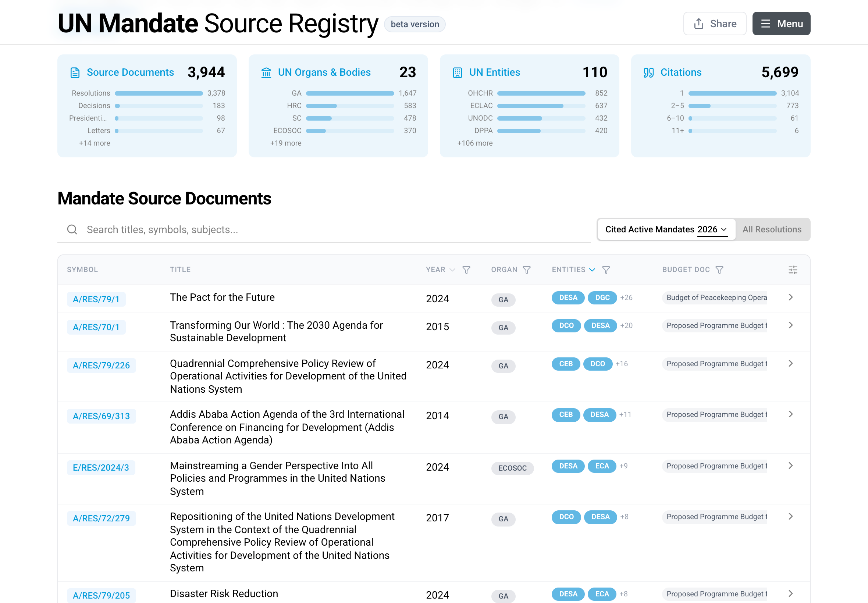Image resolution: width=868 pixels, height=603 pixels.
Task: Click the UN Organs & Bodies building icon
Action: pyautogui.click(x=266, y=72)
